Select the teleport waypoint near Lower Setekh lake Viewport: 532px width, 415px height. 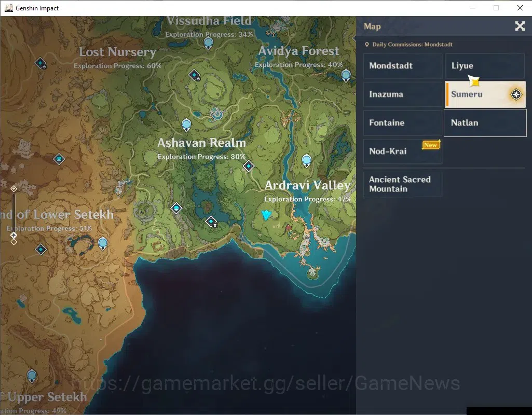(103, 243)
